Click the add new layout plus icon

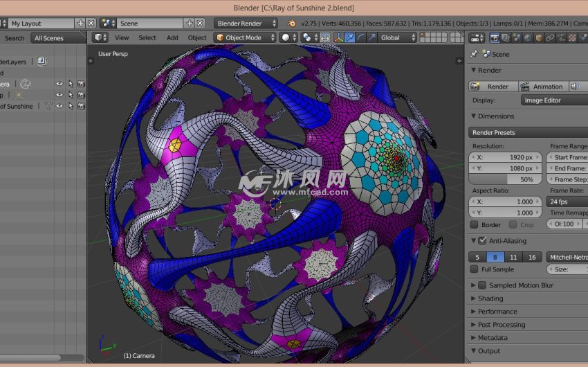point(81,23)
